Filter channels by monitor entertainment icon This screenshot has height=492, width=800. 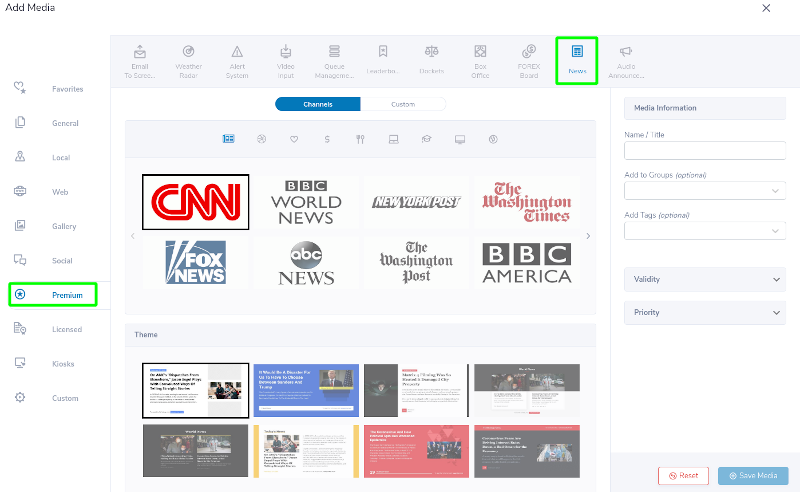click(x=460, y=139)
